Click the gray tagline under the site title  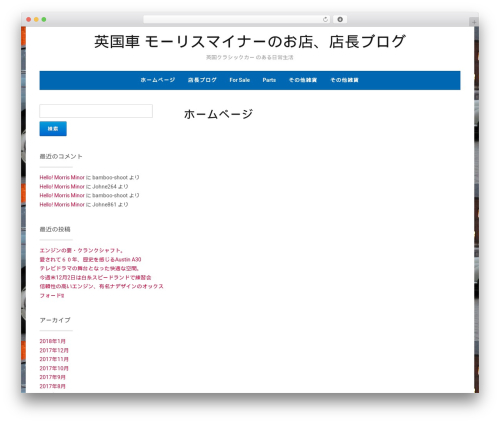(250, 57)
